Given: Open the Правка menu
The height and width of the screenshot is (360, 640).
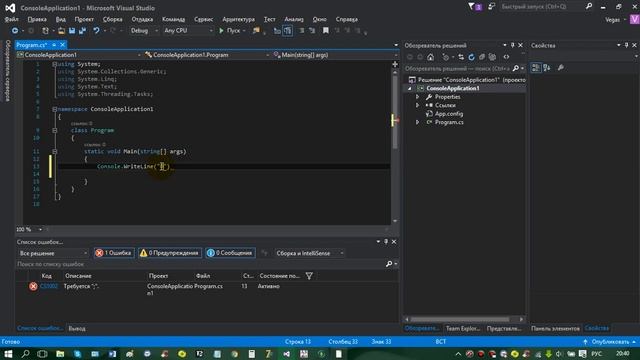Looking at the screenshot, I should coord(37,19).
